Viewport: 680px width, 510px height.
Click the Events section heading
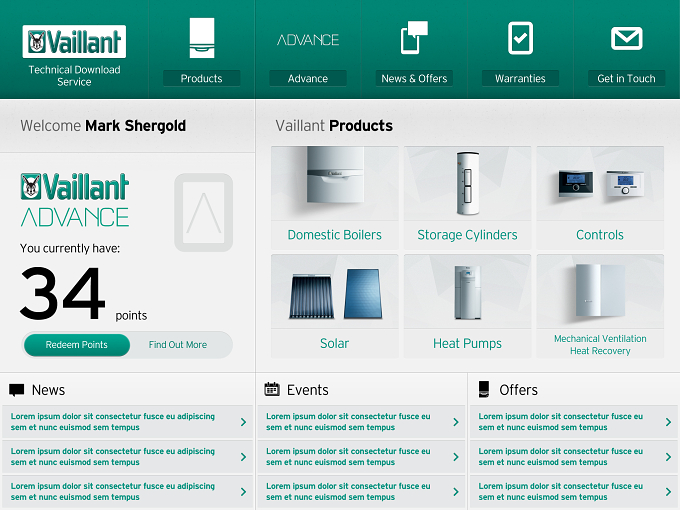(307, 390)
